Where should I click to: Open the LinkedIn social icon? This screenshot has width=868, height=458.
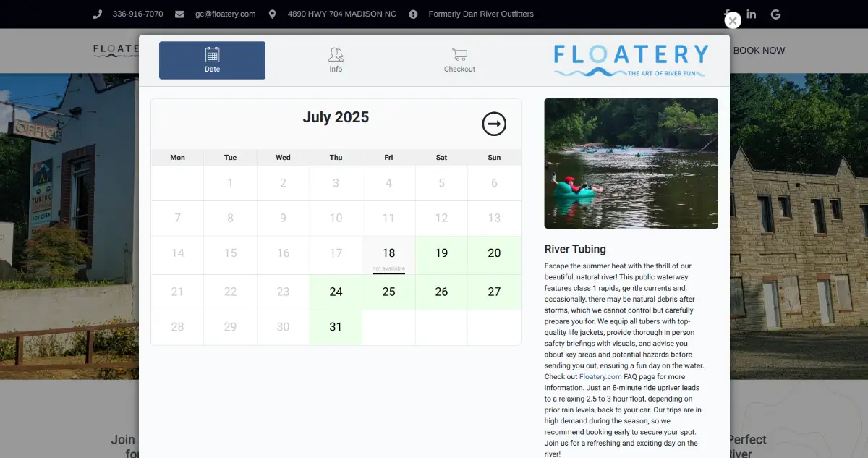752,14
